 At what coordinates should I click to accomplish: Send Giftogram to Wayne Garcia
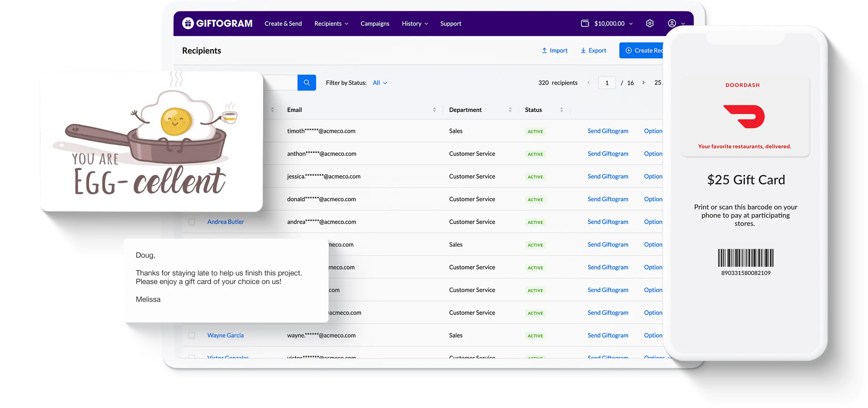point(608,335)
